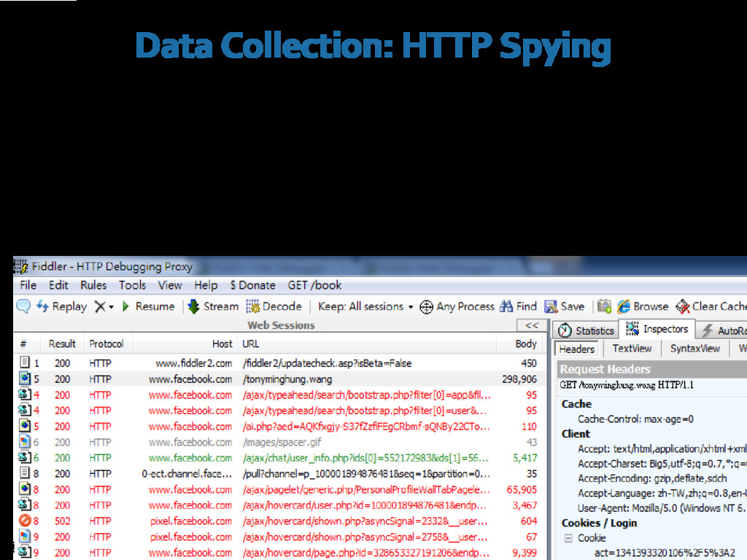
Task: Select the www.fiddler2.com updatecheck session
Action: pyautogui.click(x=281, y=363)
